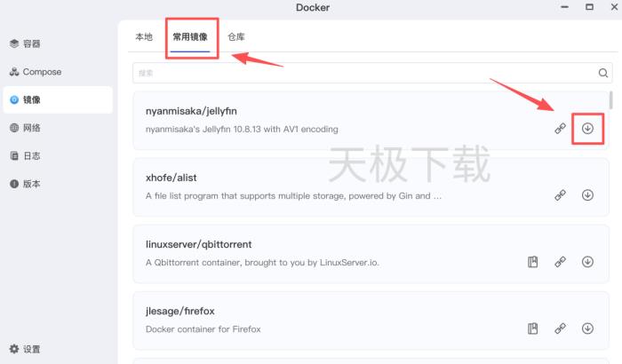Select the 常用镜像 tab

click(190, 37)
